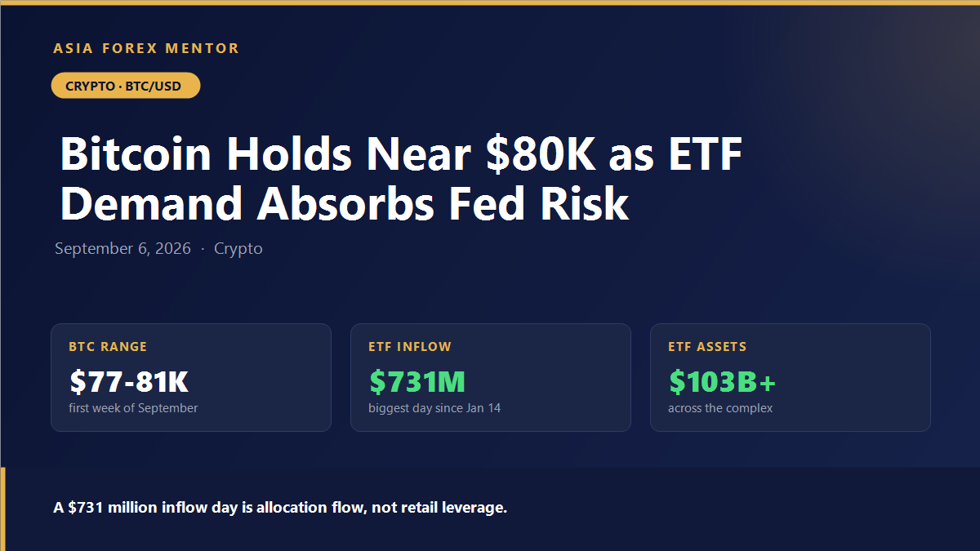Click the September 6, 2026 date text
Image resolution: width=980 pixels, height=551 pixels.
[x=122, y=248]
